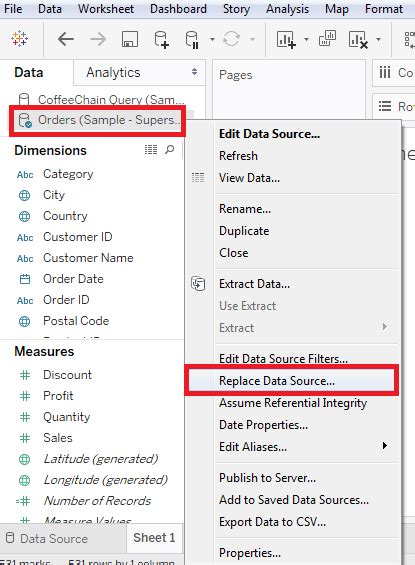Image resolution: width=415 pixels, height=565 pixels.
Task: Open the Analytics pane switcher arrows
Action: [195, 72]
